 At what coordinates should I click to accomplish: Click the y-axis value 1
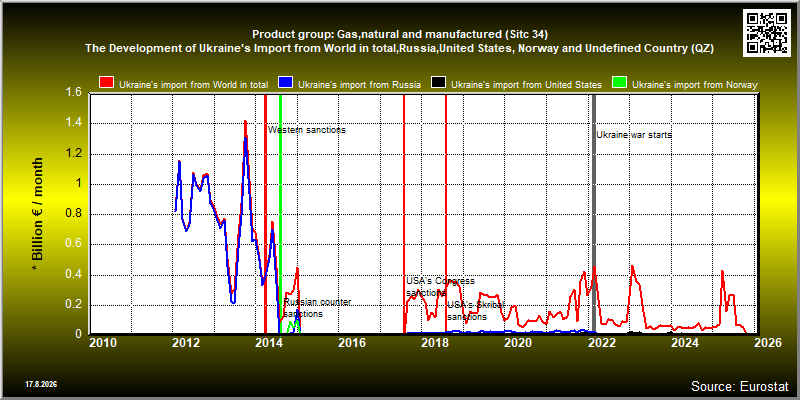pos(79,184)
